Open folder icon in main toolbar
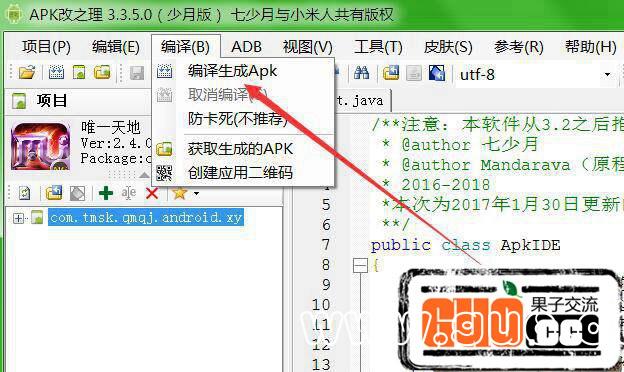 click(27, 72)
